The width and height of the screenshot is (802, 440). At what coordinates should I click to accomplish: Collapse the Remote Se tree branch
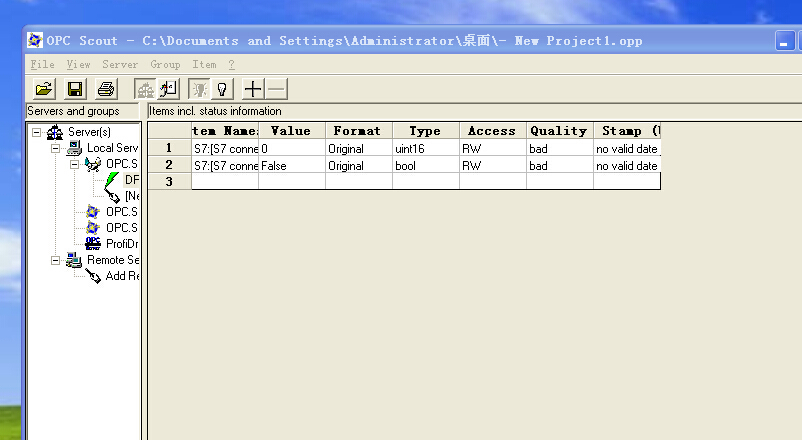[x=55, y=260]
